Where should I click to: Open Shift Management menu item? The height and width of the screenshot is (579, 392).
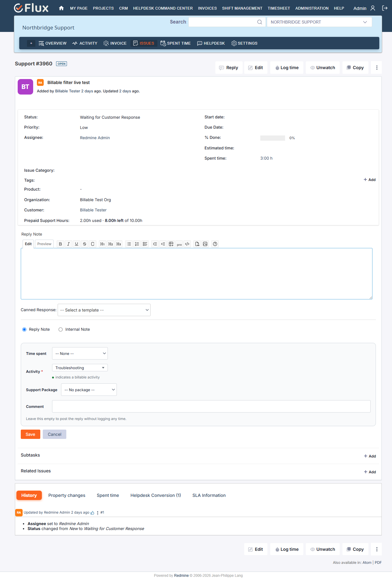tap(242, 8)
